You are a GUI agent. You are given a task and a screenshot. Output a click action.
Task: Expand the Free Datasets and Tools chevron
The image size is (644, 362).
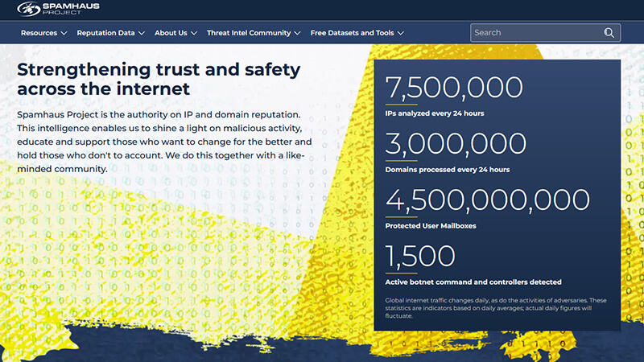(400, 33)
